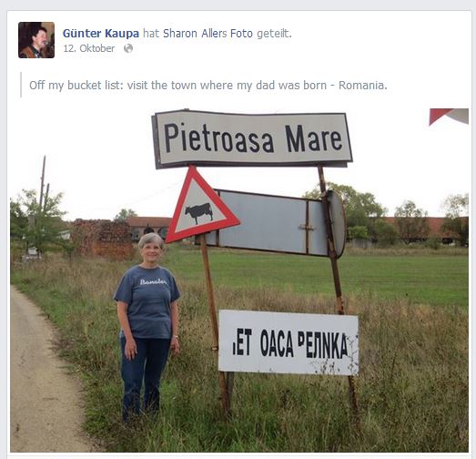The image size is (476, 459).
Task: Click the cow warning triangle sign
Action: [201, 208]
